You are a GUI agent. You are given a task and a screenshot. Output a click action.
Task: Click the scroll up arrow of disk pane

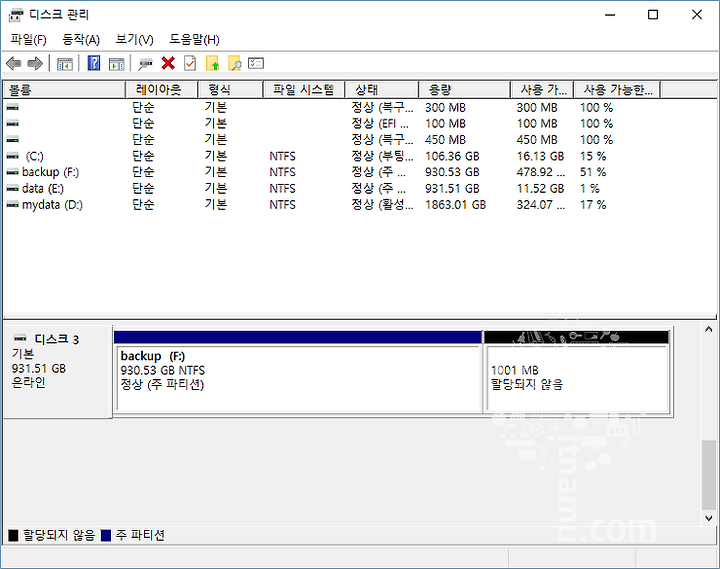[709, 329]
